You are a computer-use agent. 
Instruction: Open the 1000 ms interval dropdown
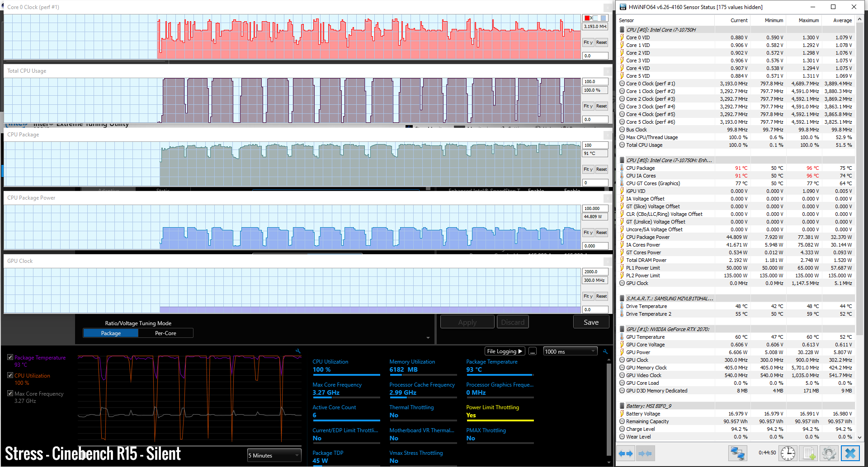point(570,351)
